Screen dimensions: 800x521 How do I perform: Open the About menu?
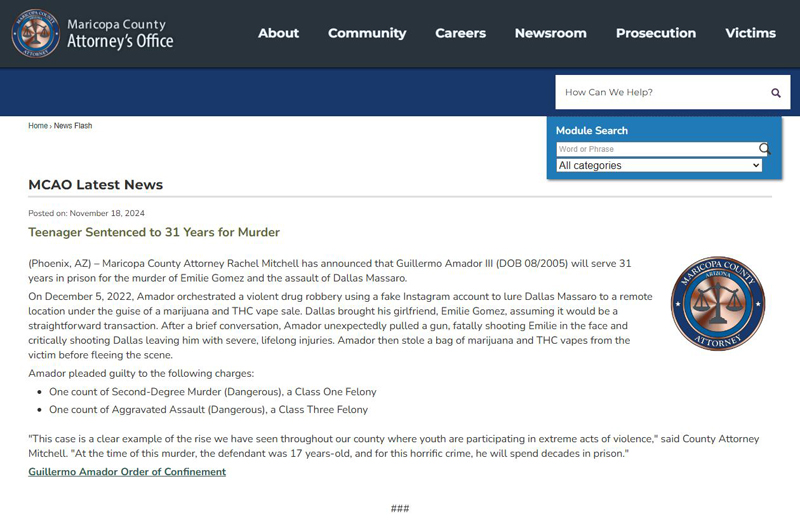278,33
